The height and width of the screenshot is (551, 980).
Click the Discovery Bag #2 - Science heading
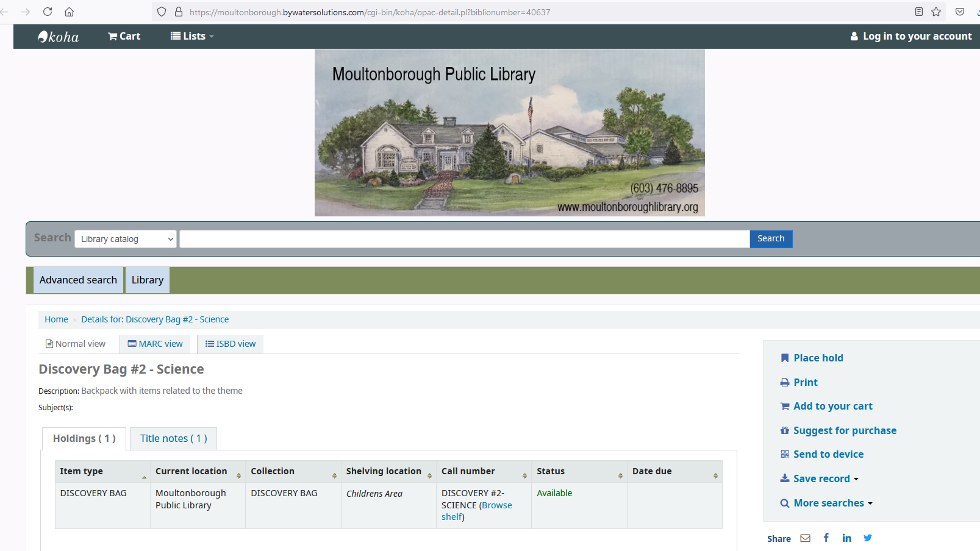(x=121, y=369)
